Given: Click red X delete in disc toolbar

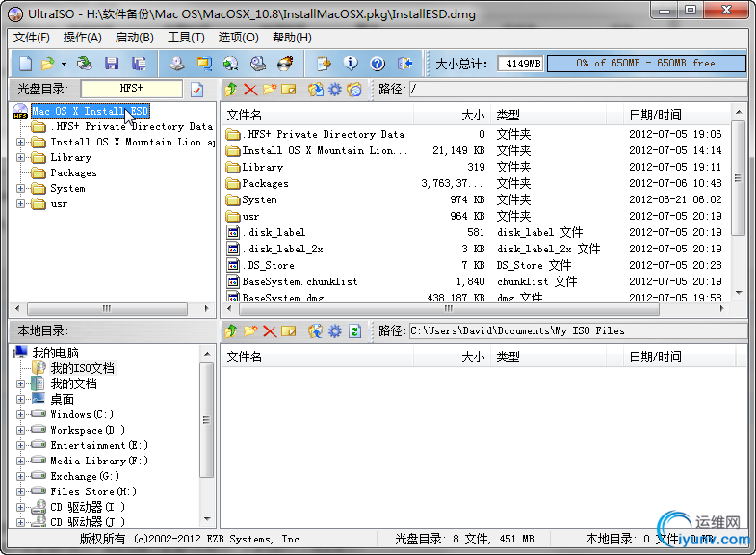Looking at the screenshot, I should [250, 90].
